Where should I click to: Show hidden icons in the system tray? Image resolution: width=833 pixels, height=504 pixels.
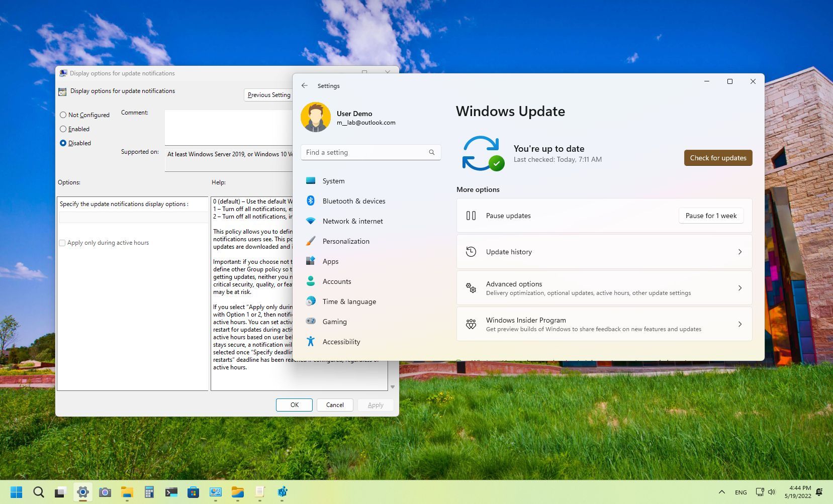721,492
